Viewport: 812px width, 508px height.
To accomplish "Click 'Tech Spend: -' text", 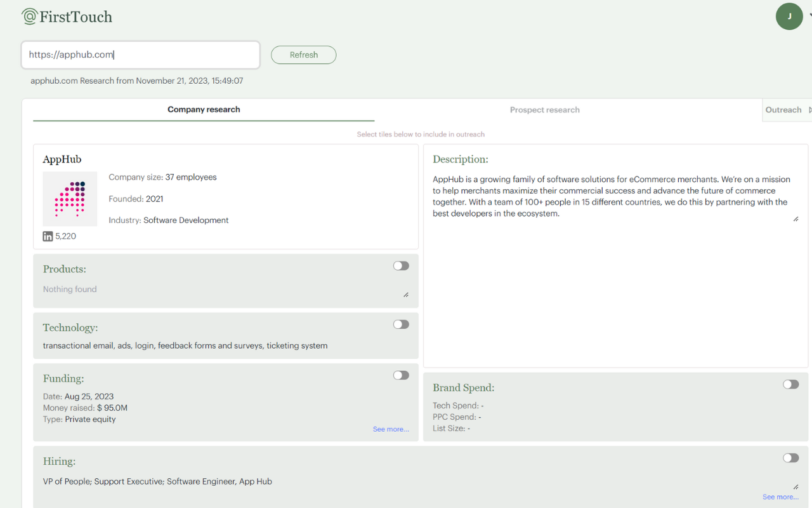I will click(x=458, y=405).
